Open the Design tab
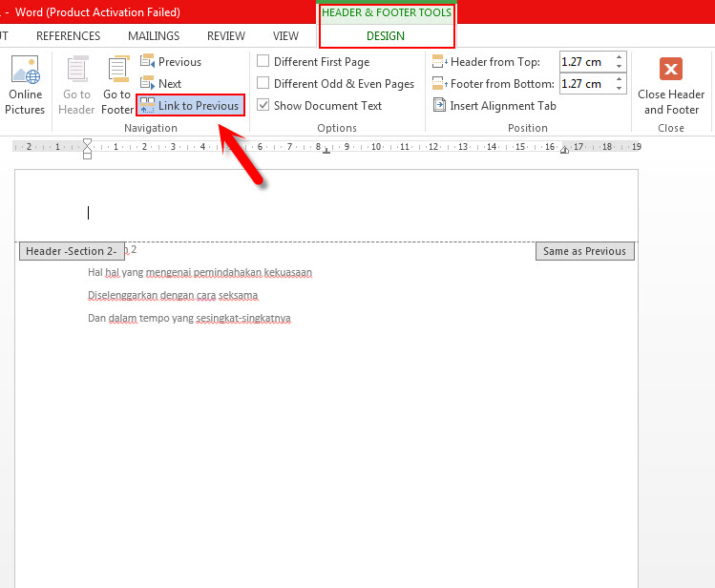This screenshot has height=588, width=715. [386, 36]
